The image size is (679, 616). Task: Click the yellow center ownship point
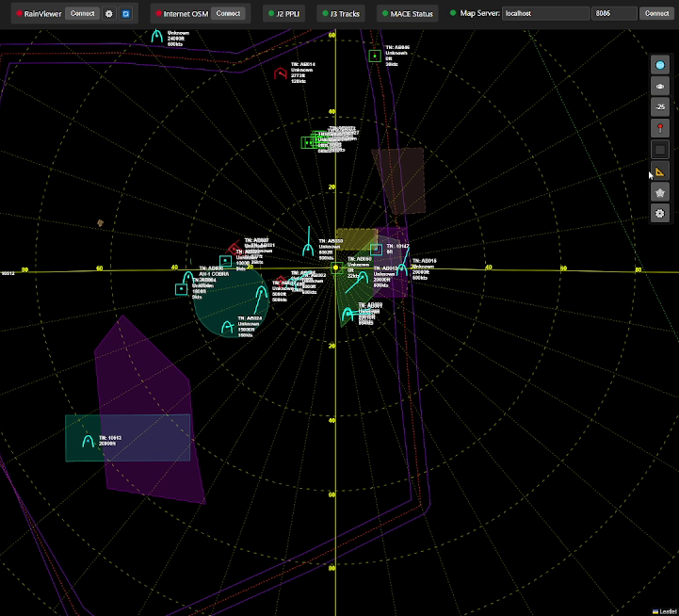tap(335, 268)
